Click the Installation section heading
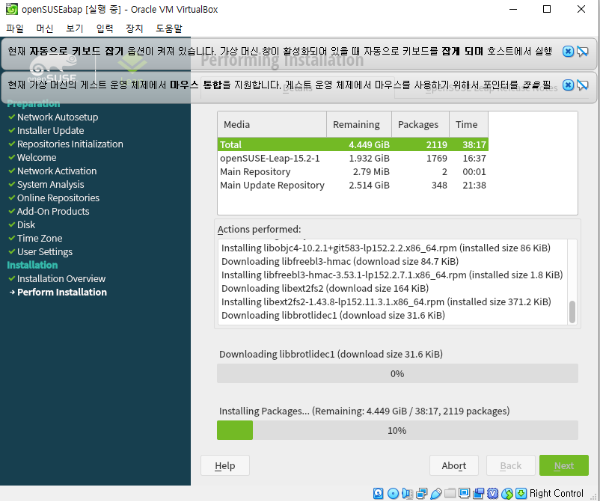This screenshot has height=501, width=600. point(33,265)
